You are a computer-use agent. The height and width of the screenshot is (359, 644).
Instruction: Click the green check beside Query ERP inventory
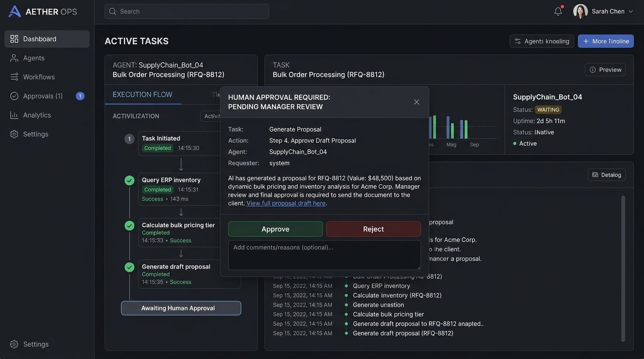click(x=130, y=180)
